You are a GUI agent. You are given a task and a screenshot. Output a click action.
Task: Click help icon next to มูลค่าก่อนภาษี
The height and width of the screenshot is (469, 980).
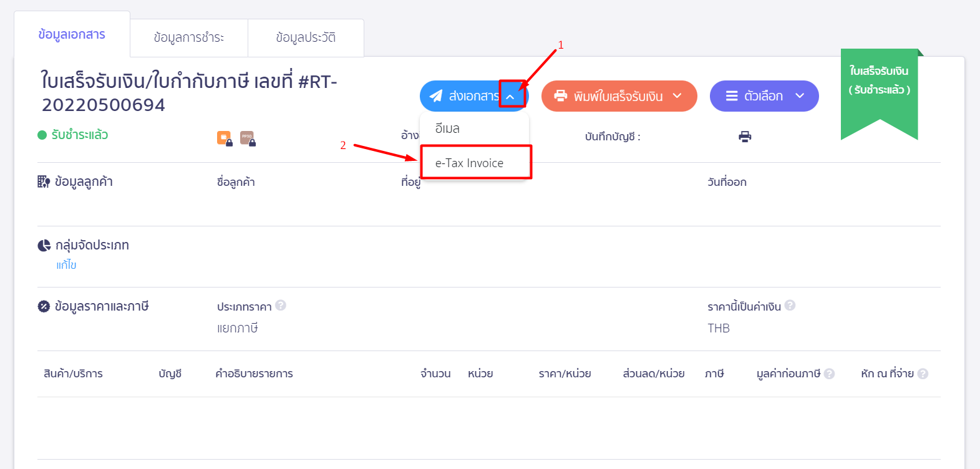829,374
